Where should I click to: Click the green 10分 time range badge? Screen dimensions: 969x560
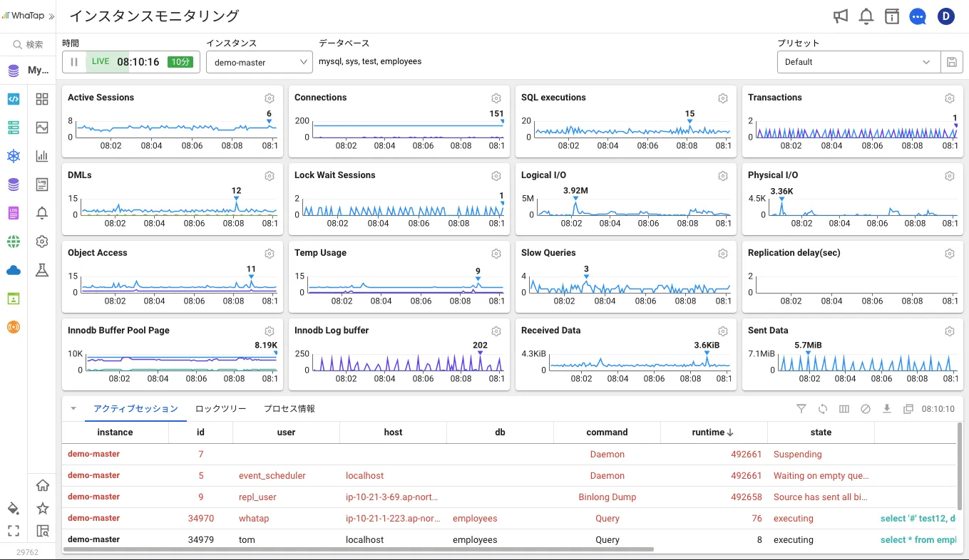click(x=180, y=62)
